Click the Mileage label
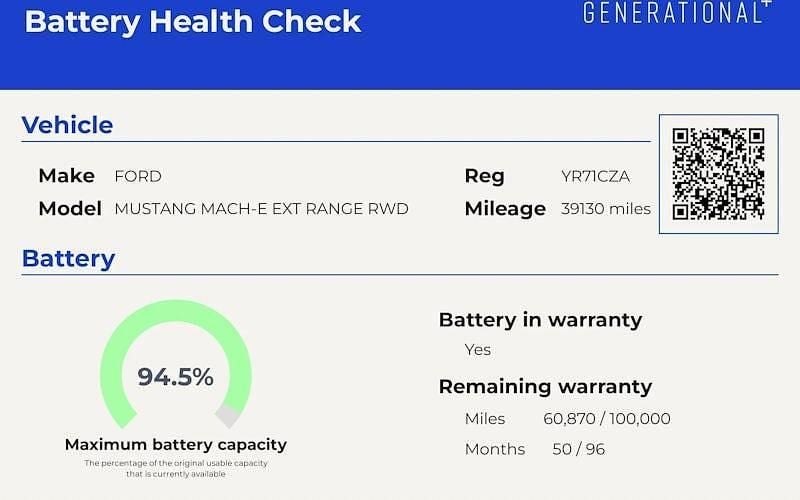This screenshot has width=800, height=500. click(x=505, y=209)
